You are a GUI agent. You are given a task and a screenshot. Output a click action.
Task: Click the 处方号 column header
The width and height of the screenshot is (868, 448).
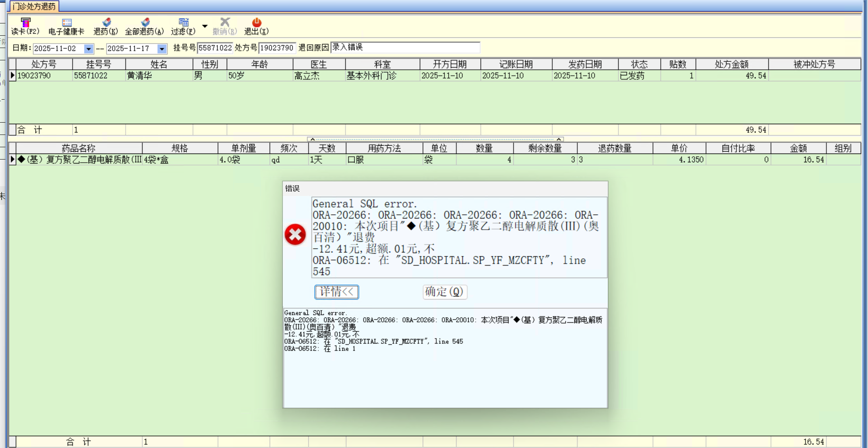[44, 64]
